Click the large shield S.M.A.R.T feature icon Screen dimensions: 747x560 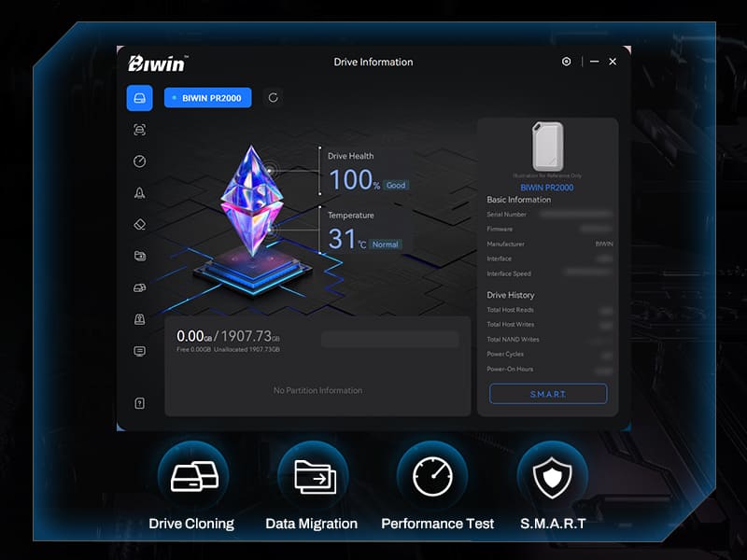click(x=552, y=476)
